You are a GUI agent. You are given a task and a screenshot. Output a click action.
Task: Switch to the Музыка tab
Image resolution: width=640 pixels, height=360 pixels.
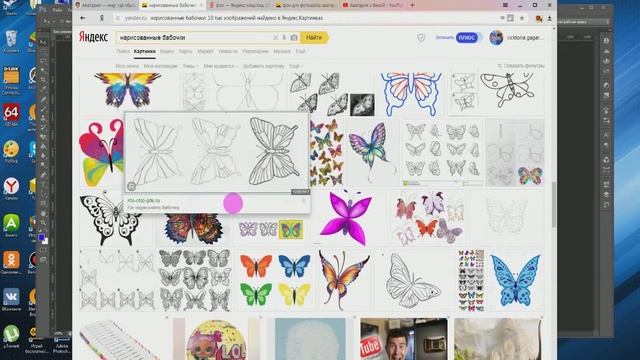(282, 51)
